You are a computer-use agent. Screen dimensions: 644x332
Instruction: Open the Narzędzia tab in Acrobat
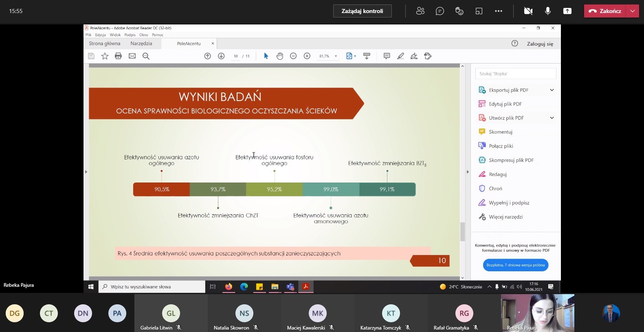[141, 44]
